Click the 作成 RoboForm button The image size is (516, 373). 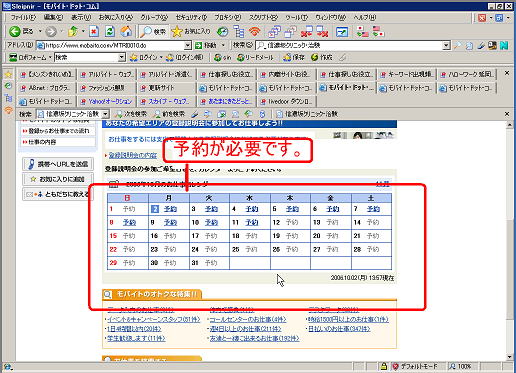click(x=321, y=57)
